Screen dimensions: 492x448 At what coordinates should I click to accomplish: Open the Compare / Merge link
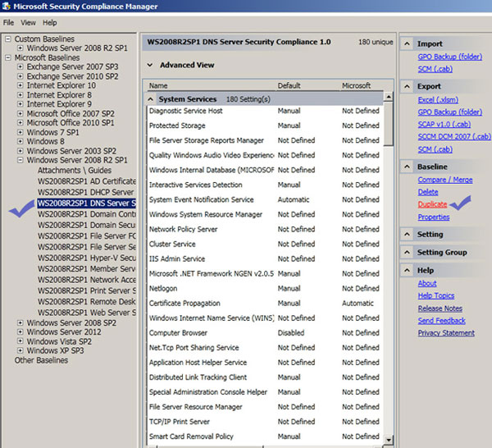445,180
